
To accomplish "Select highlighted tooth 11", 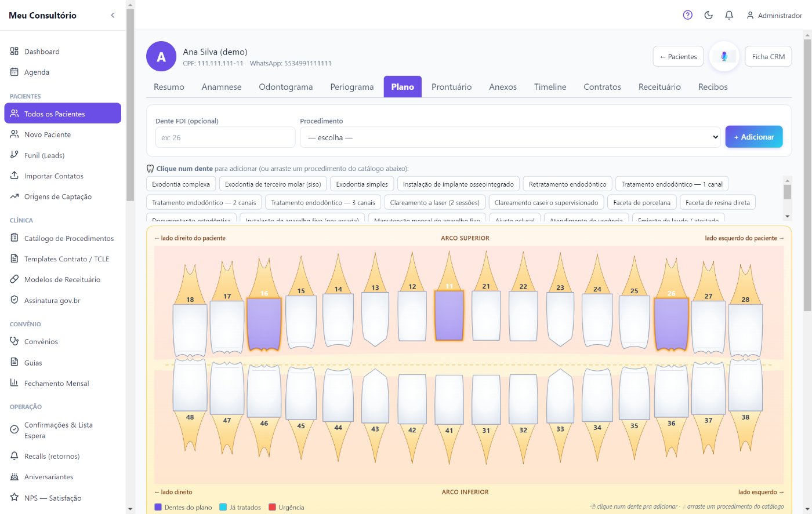I will 449,315.
